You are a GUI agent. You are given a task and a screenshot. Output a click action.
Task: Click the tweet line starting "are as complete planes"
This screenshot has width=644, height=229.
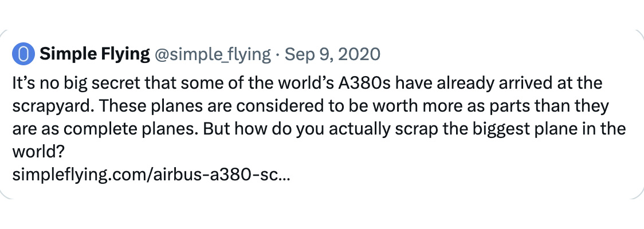point(319,129)
